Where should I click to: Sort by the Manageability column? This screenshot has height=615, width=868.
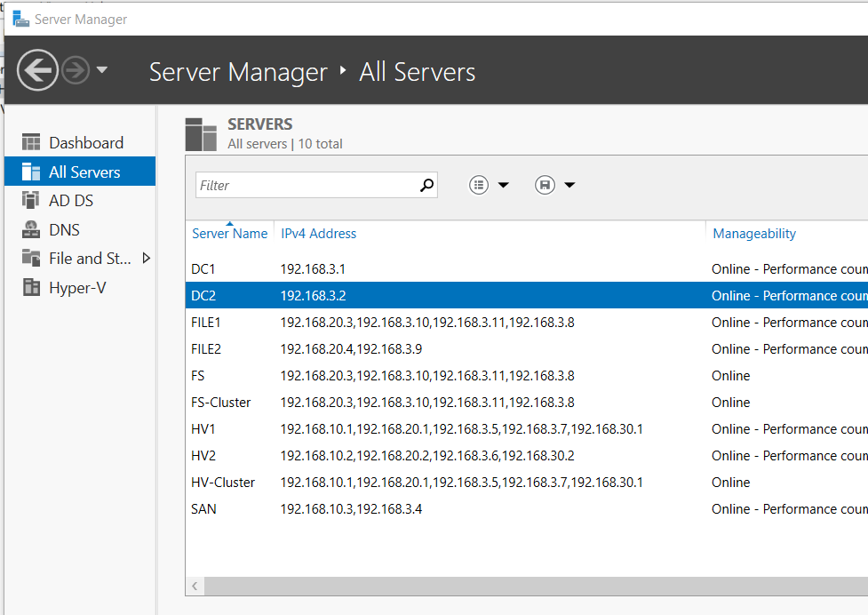pyautogui.click(x=754, y=234)
